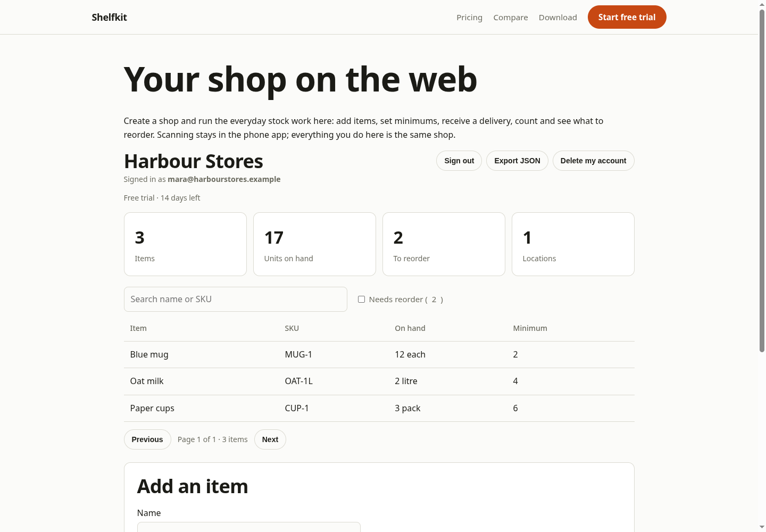The width and height of the screenshot is (766, 532).
Task: Click the CUP-1 SKU cell
Action: (297, 408)
